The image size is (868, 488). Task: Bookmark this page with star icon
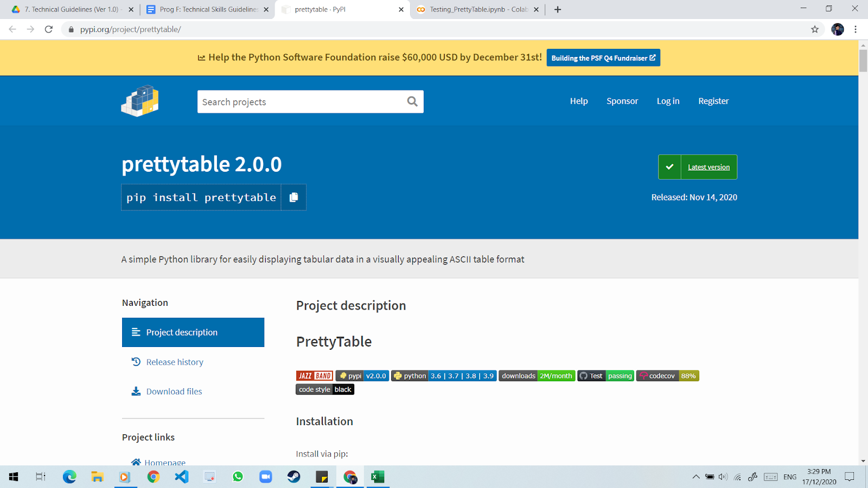(814, 29)
